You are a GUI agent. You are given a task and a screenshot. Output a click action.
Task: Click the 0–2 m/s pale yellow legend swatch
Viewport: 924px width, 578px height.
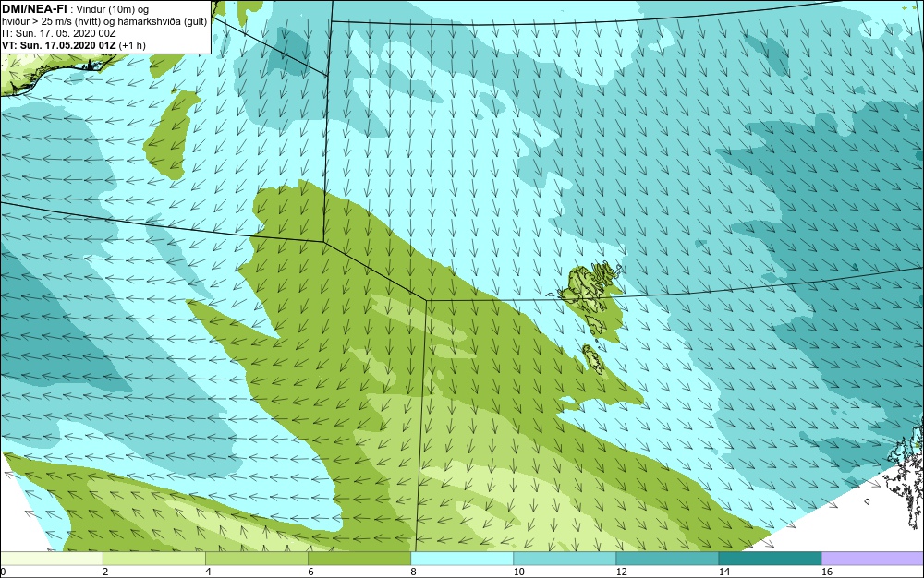[x=52, y=559]
